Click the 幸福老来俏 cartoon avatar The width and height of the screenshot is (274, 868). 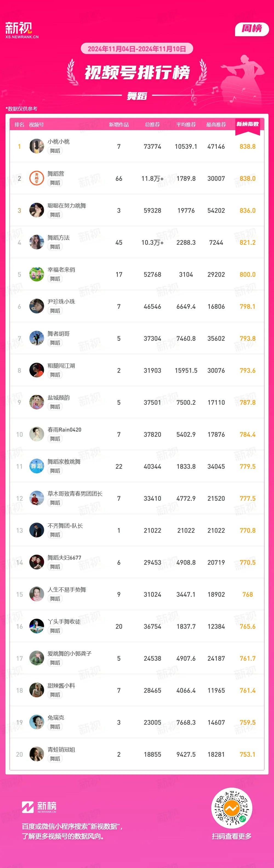[x=36, y=274]
